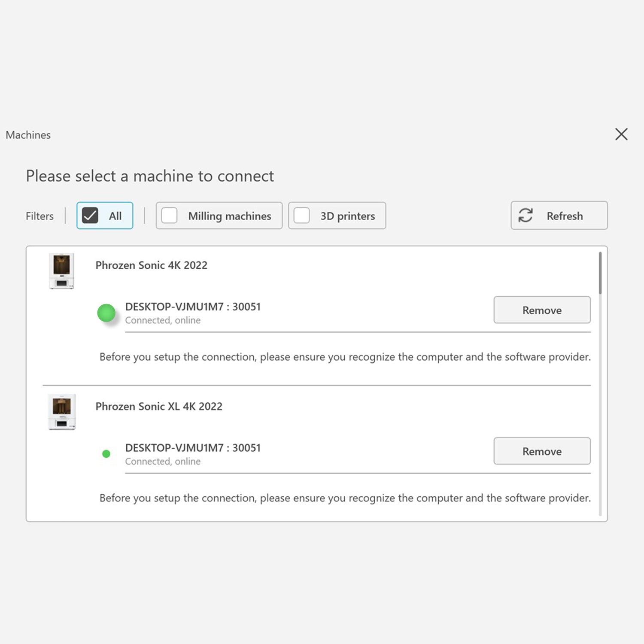Click "Connected, online" status under Sonic XL 4K 2022
Viewport: 644px width, 644px height.
click(163, 462)
